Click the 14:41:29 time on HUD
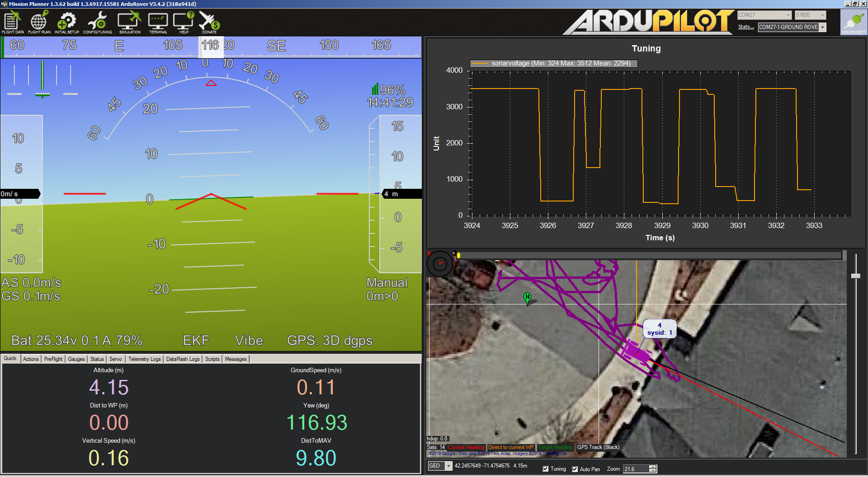Viewport: 868px width, 477px height. 390,103
